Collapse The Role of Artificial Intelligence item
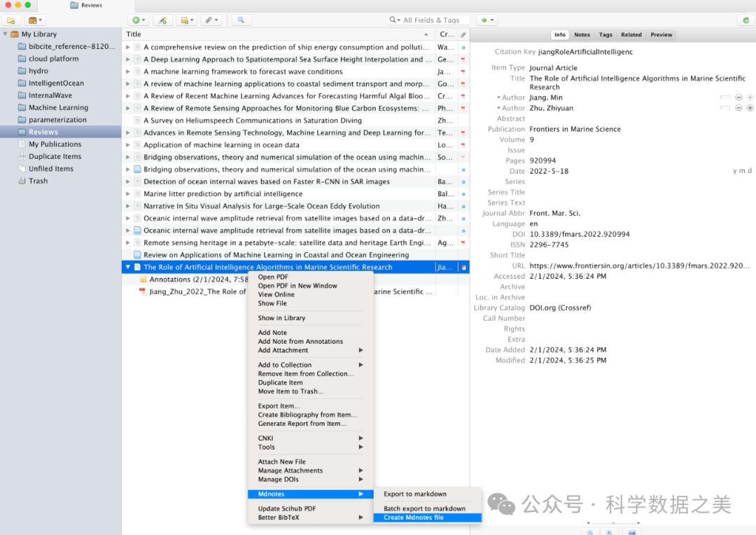This screenshot has width=756, height=535. (127, 267)
